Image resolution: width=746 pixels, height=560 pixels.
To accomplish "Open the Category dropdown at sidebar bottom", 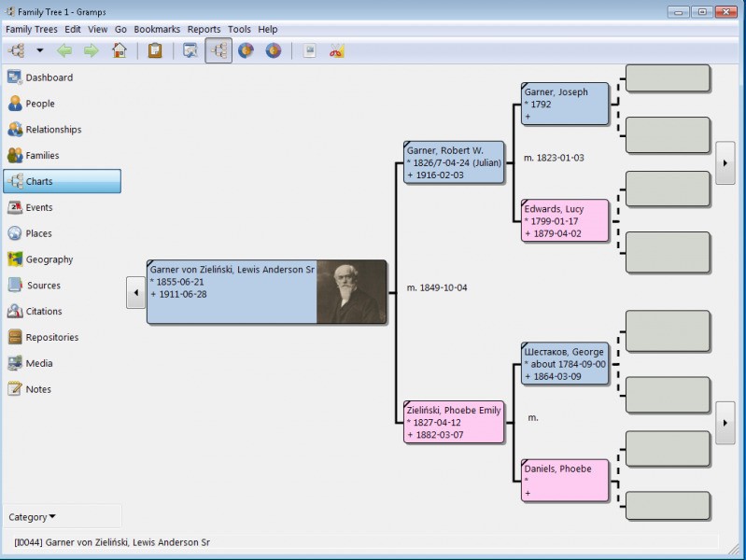I will (32, 517).
